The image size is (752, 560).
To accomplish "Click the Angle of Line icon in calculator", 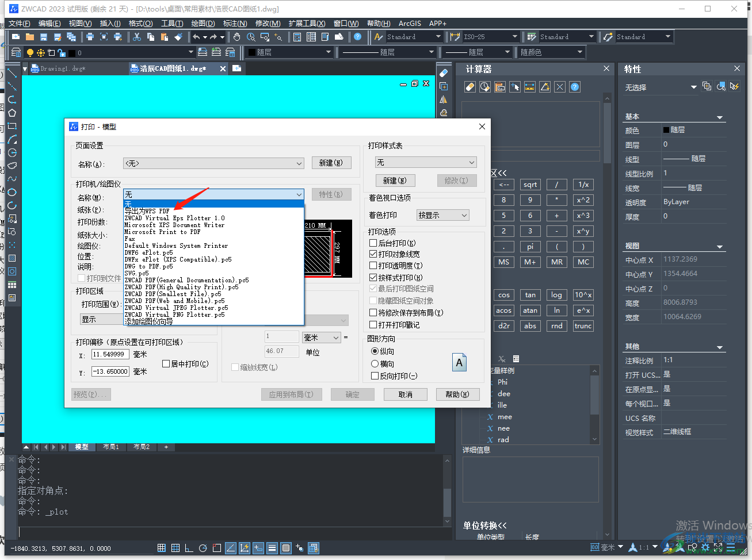I will [x=545, y=87].
